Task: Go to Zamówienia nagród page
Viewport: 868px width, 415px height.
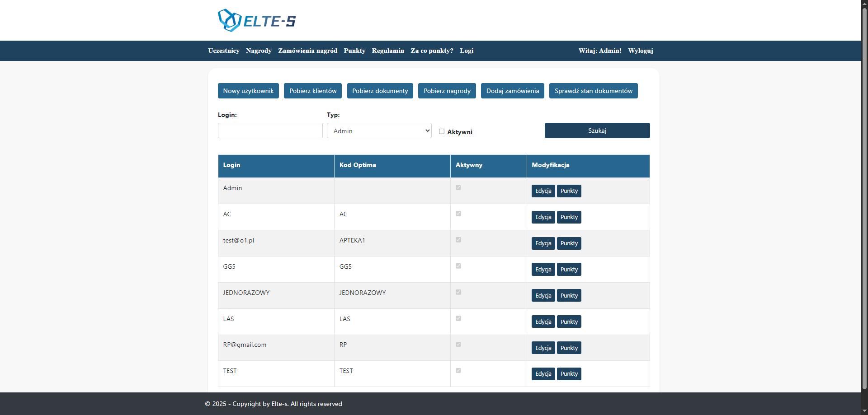Action: coord(307,51)
